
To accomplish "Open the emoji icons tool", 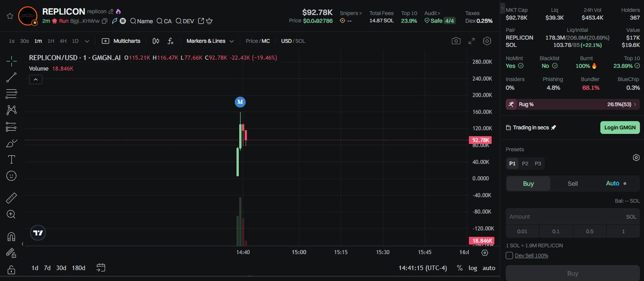I will tap(11, 176).
